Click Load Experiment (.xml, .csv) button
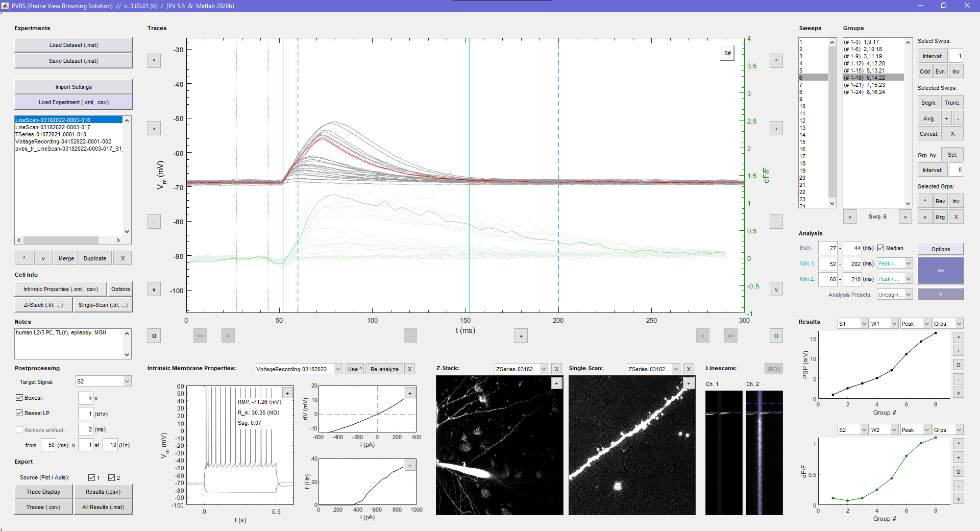Viewport: 980px width, 531px height. click(x=73, y=102)
